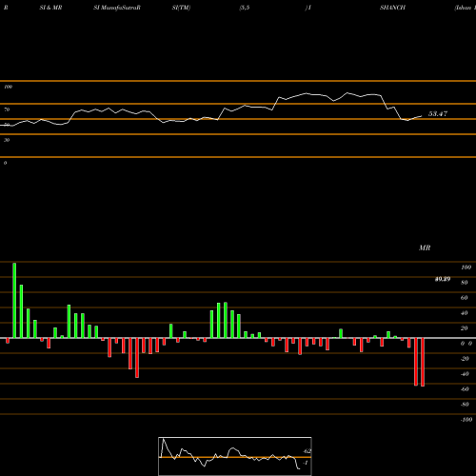The height and width of the screenshot is (476, 476).
Task: Click the RSI axis label '70'
Action: tap(7, 109)
